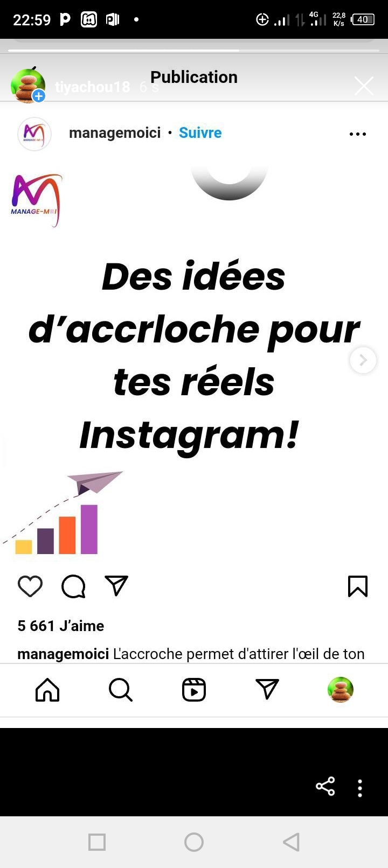Open your profile tab avatar
The width and height of the screenshot is (388, 868).
(341, 690)
